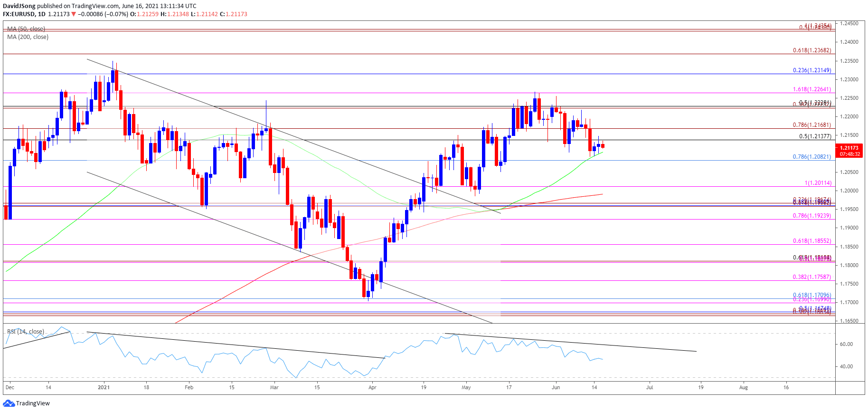The width and height of the screenshot is (868, 412).
Task: Click the TradingView logo icon
Action: click(9, 403)
